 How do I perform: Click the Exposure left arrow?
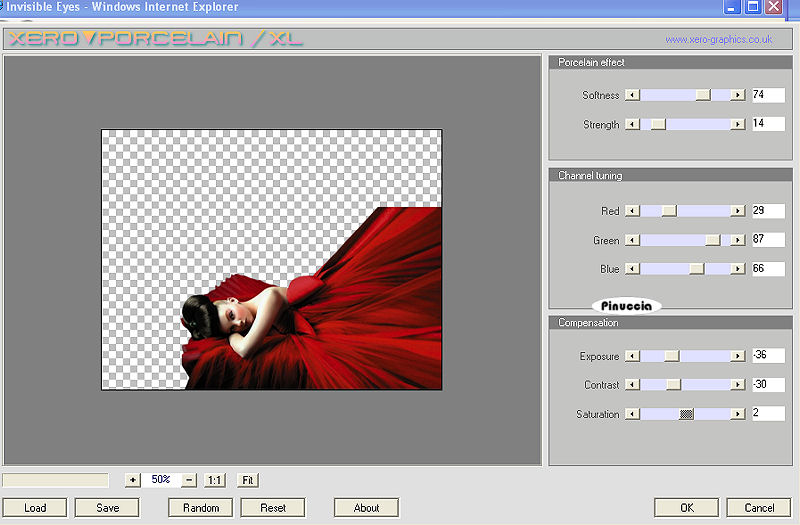[633, 356]
